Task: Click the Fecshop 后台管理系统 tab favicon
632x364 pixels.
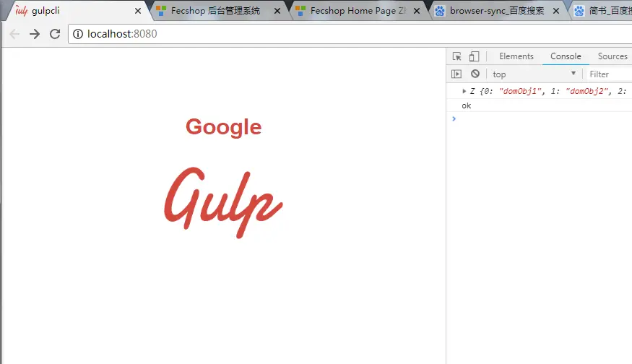Action: point(161,11)
